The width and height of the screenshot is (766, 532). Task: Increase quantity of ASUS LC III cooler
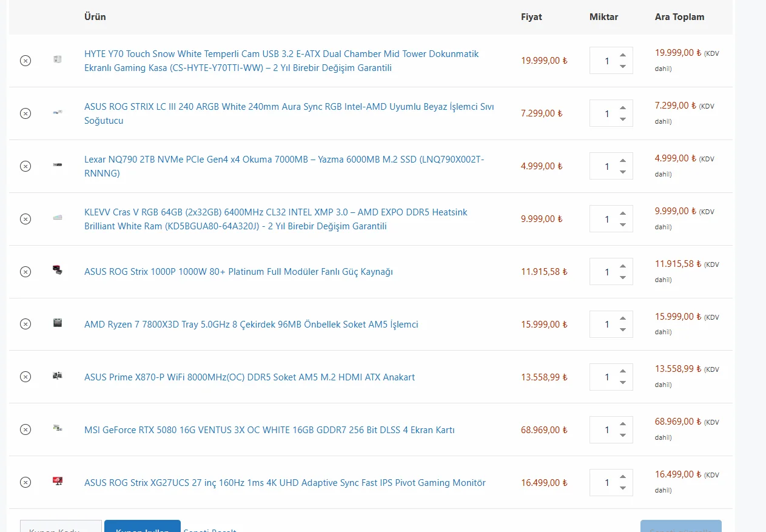tap(622, 108)
